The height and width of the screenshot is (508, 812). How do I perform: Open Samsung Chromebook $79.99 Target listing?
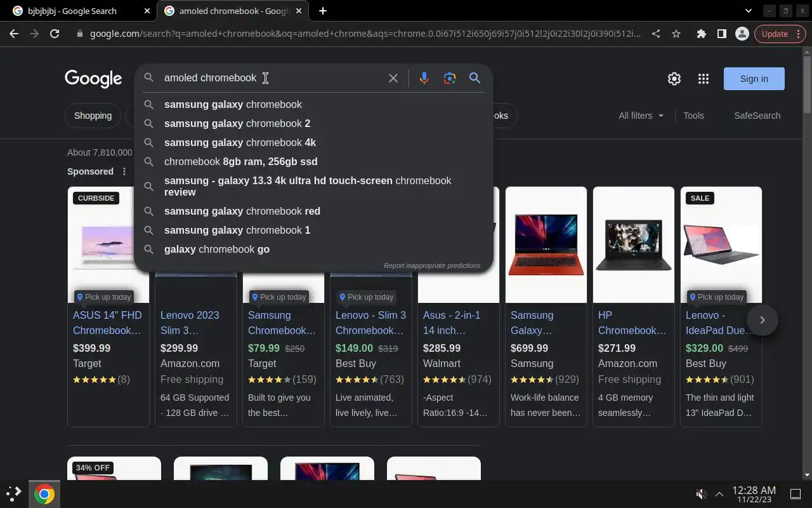(282, 323)
